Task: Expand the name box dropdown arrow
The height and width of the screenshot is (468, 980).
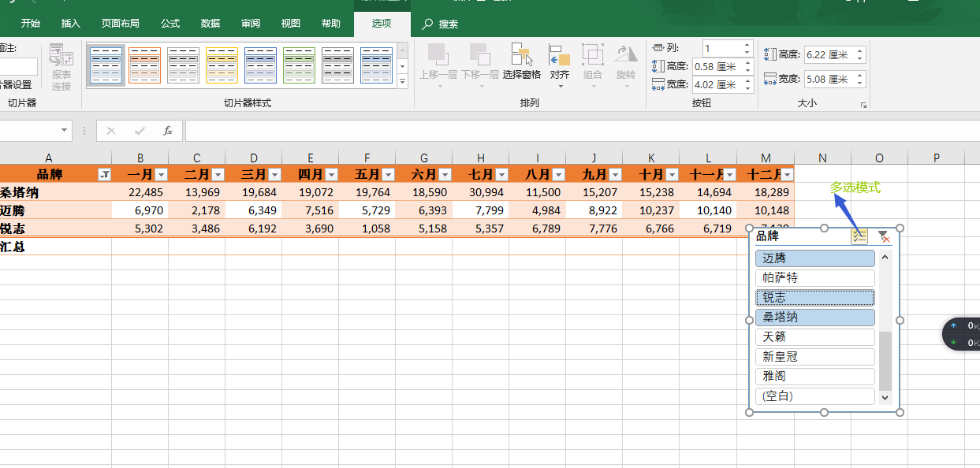Action: point(65,131)
